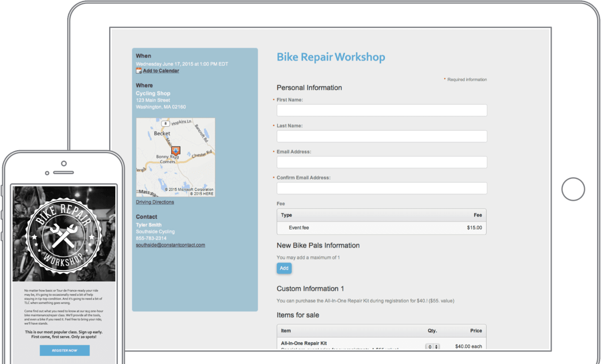Click the Price column header
This screenshot has height=364, width=601.
pos(476,331)
